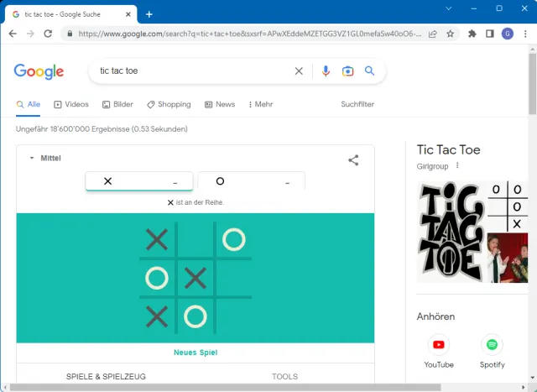Switch to the Bilder search tab
537x392 pixels.
117,104
